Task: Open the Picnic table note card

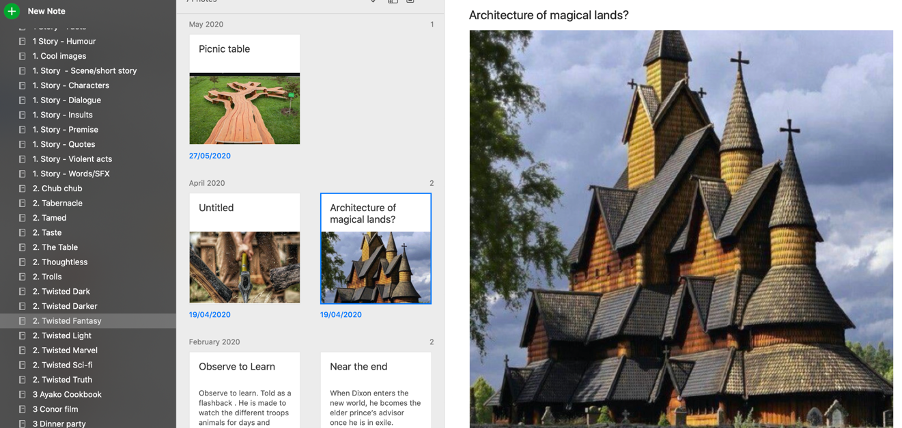Action: [x=244, y=89]
